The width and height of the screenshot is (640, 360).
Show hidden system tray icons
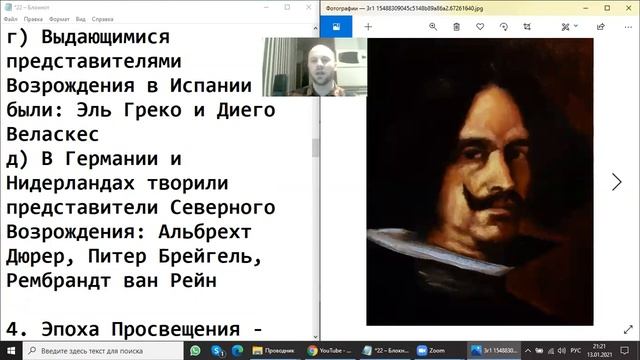pos(528,351)
